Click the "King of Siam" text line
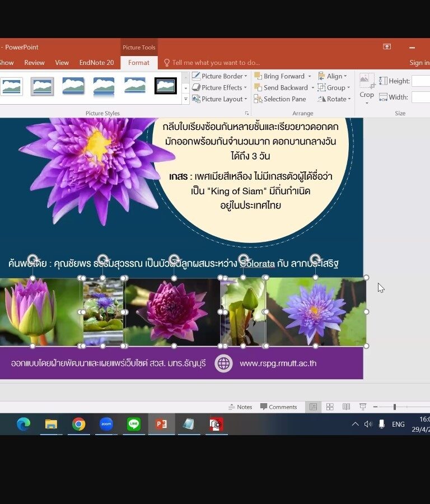This screenshot has height=504, width=430. coord(251,192)
